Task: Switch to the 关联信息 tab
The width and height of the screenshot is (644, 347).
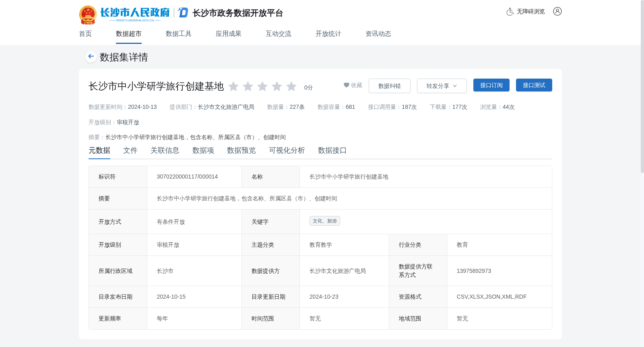Action: click(x=165, y=150)
